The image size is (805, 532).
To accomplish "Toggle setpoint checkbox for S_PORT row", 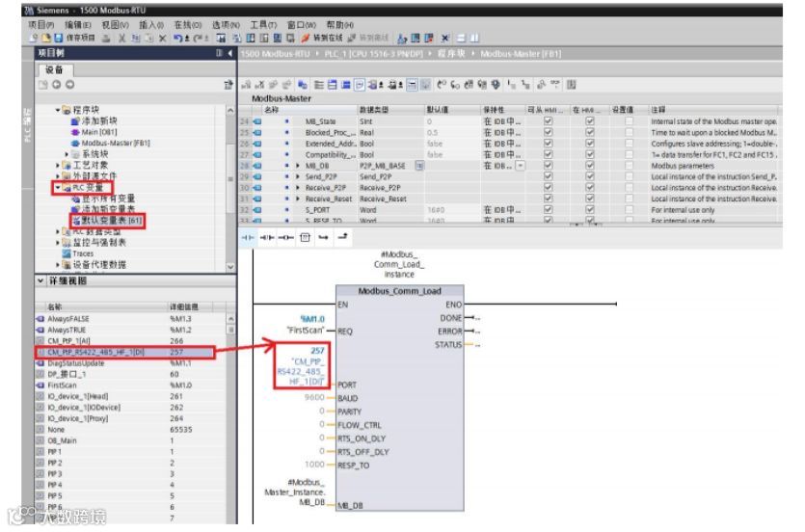I will click(x=629, y=209).
